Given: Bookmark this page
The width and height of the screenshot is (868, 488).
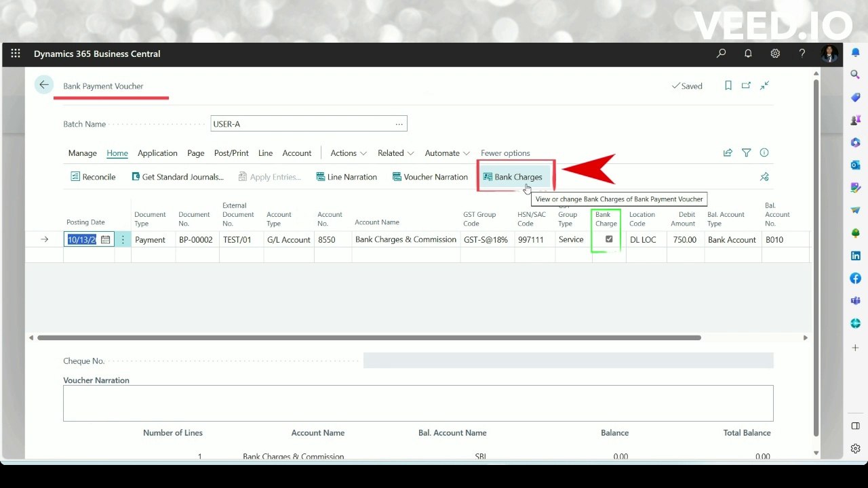Looking at the screenshot, I should point(728,85).
